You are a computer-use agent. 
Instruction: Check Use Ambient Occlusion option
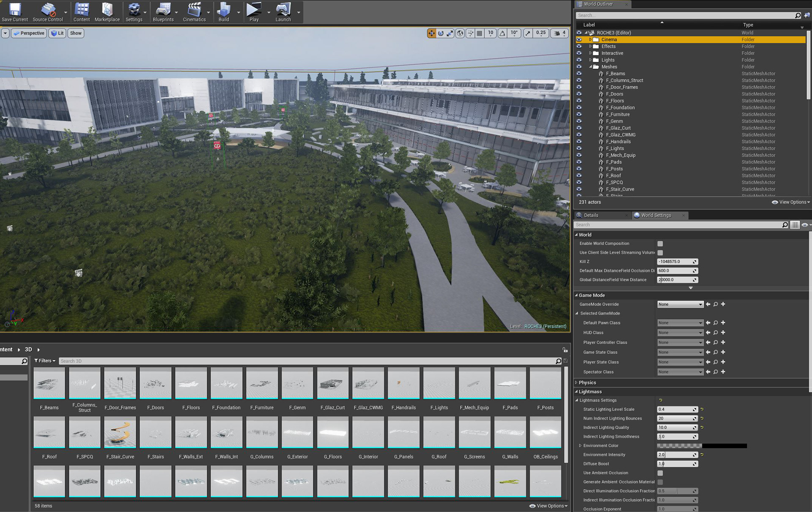tap(660, 473)
